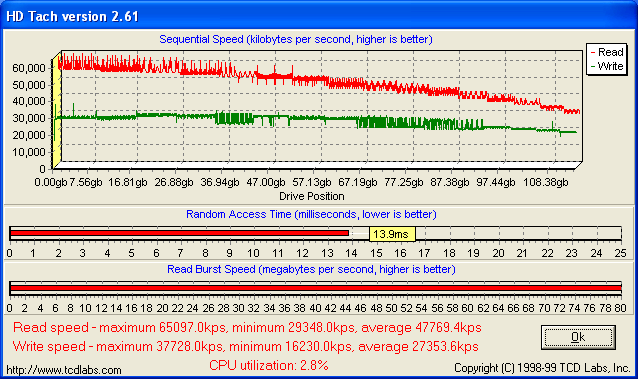Viewport: 638px width, 384px height.
Task: Click the 87.38gb drive position label
Action: point(450,182)
